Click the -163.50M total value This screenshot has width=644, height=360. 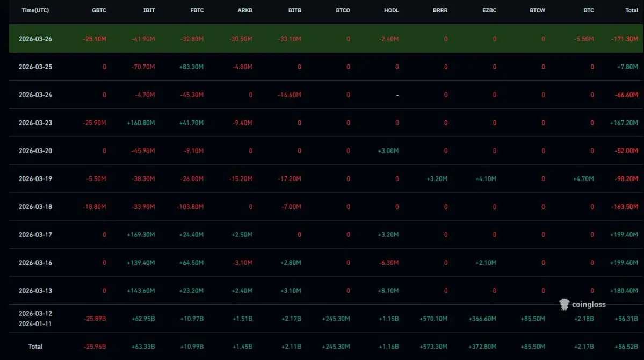click(x=625, y=207)
